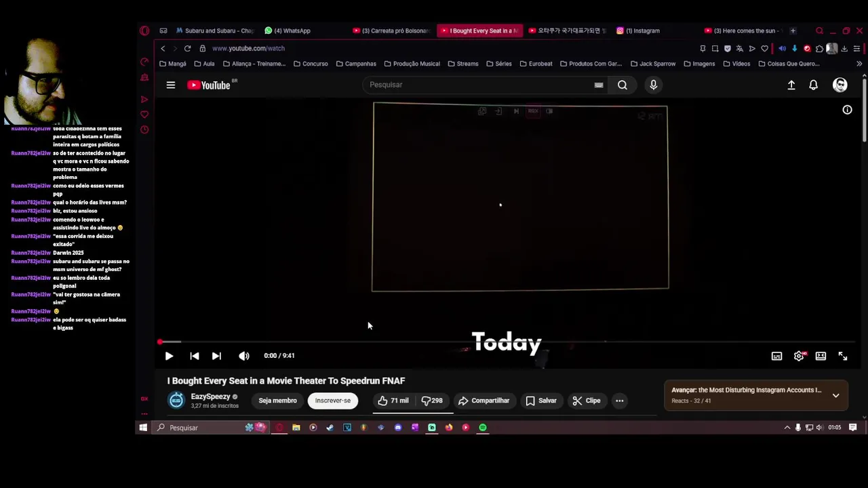This screenshot has width=868, height=488.
Task: Add page to bookmarks heart icon
Action: pos(764,48)
